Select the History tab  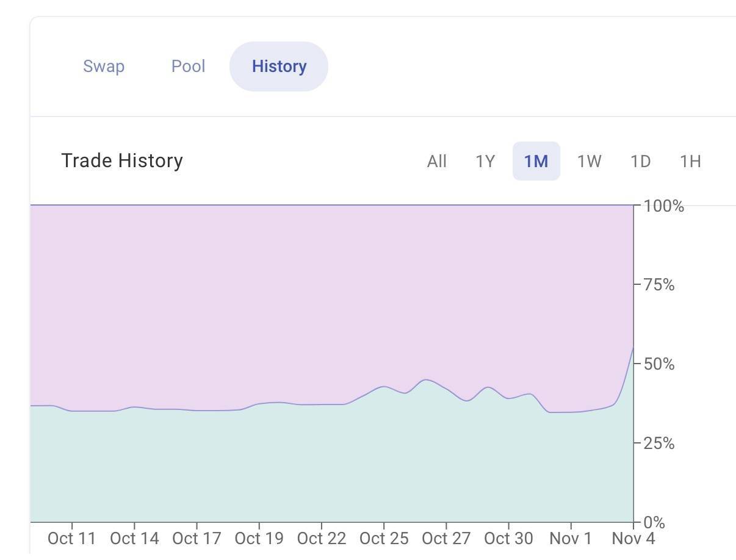(x=279, y=66)
